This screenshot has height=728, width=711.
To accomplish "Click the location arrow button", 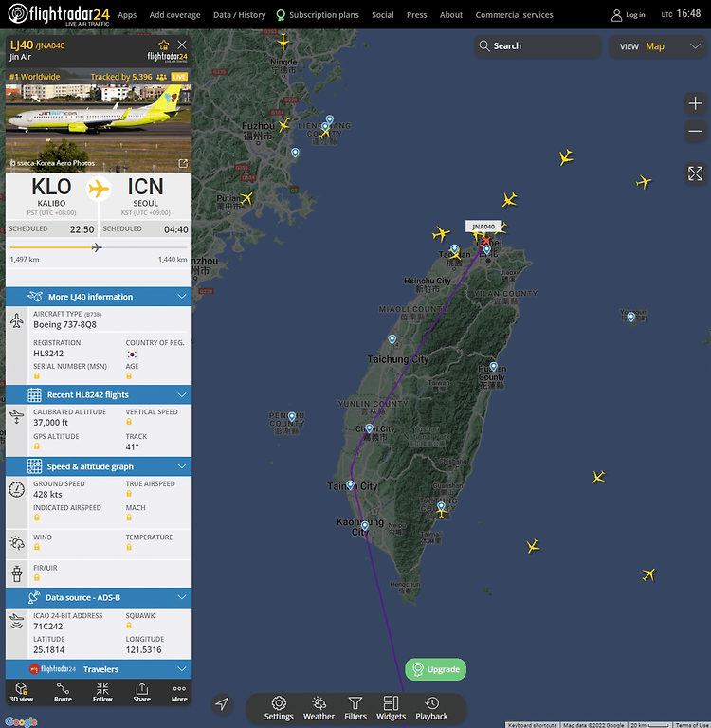I will click(222, 703).
